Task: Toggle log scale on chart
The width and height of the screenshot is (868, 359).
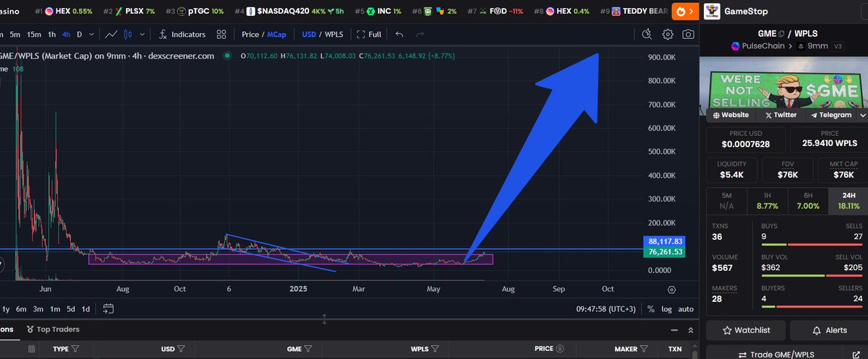Action: [666, 309]
